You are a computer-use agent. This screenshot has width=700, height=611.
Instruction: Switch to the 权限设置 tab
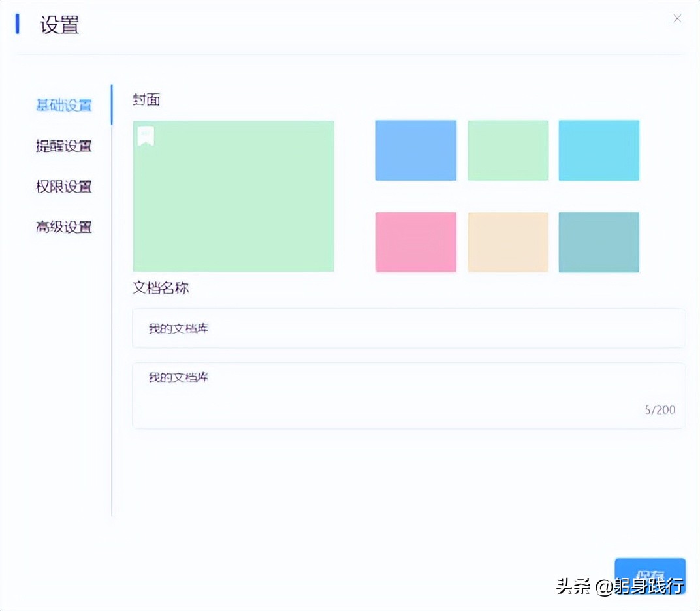pos(62,187)
